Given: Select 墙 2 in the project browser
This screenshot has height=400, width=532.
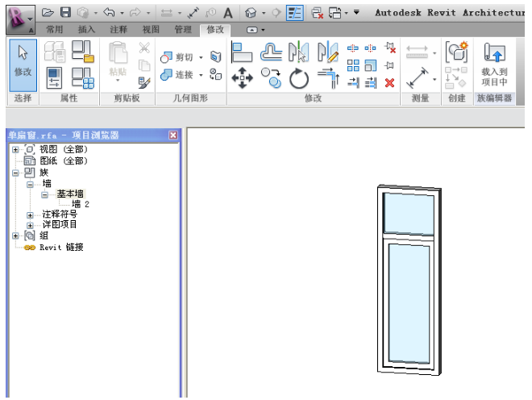Looking at the screenshot, I should click(x=80, y=205).
